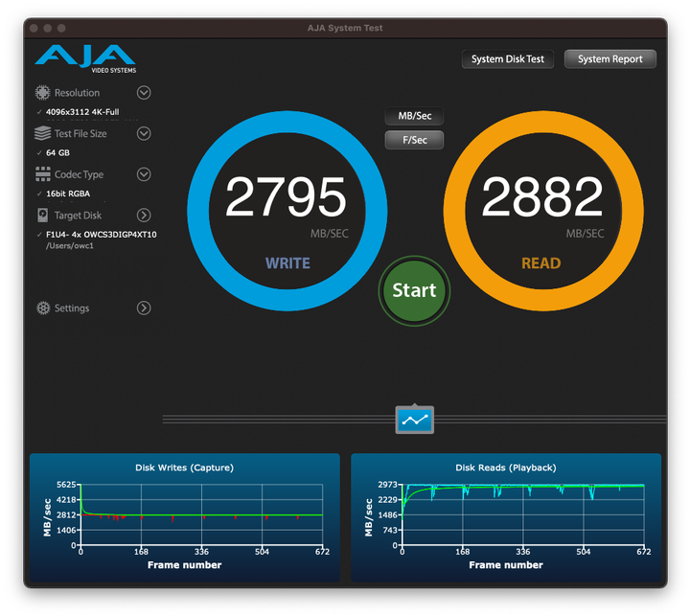The image size is (690, 616).
Task: Switch to the System Report view
Action: (x=609, y=59)
